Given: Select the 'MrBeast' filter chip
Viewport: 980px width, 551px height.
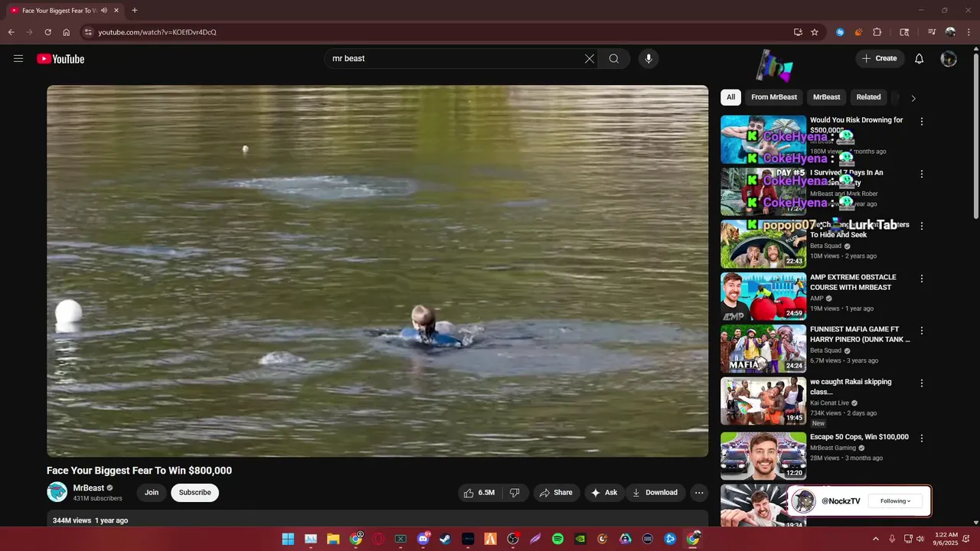Looking at the screenshot, I should point(827,97).
